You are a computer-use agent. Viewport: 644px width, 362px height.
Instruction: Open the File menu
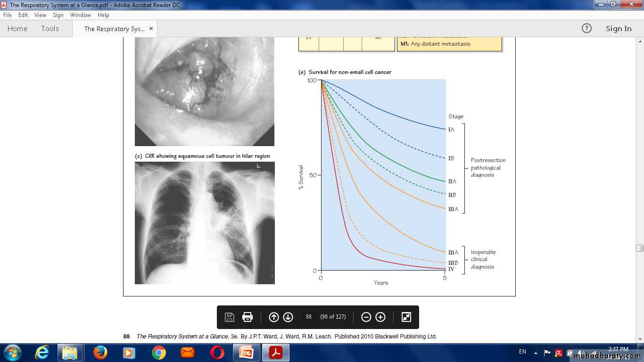coord(7,15)
